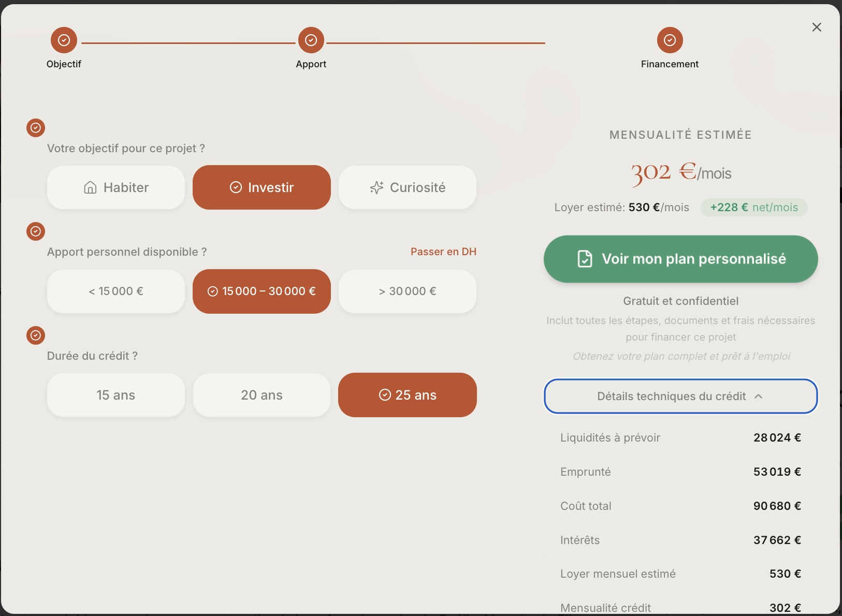842x616 pixels.
Task: Click the MENSUALITÉ ESTIMÉE heading
Action: pos(680,135)
